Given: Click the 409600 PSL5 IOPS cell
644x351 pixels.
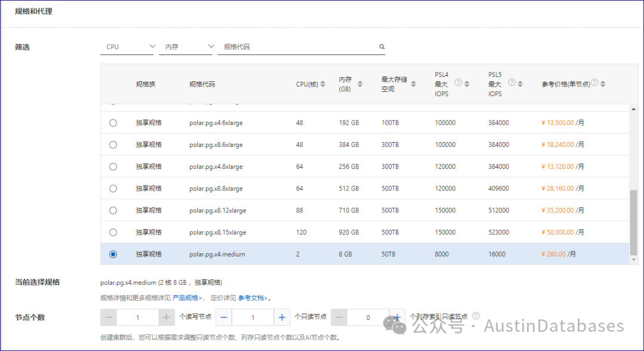Looking at the screenshot, I should pyautogui.click(x=499, y=189).
